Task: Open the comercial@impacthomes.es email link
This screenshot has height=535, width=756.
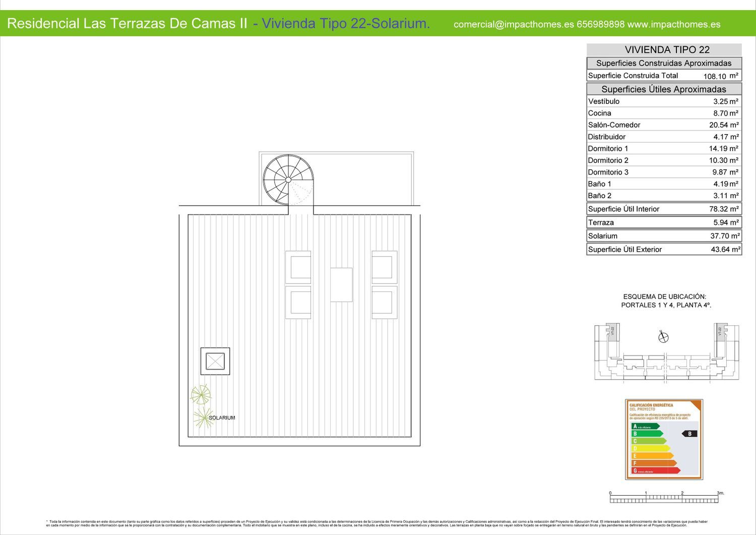Action: point(513,24)
